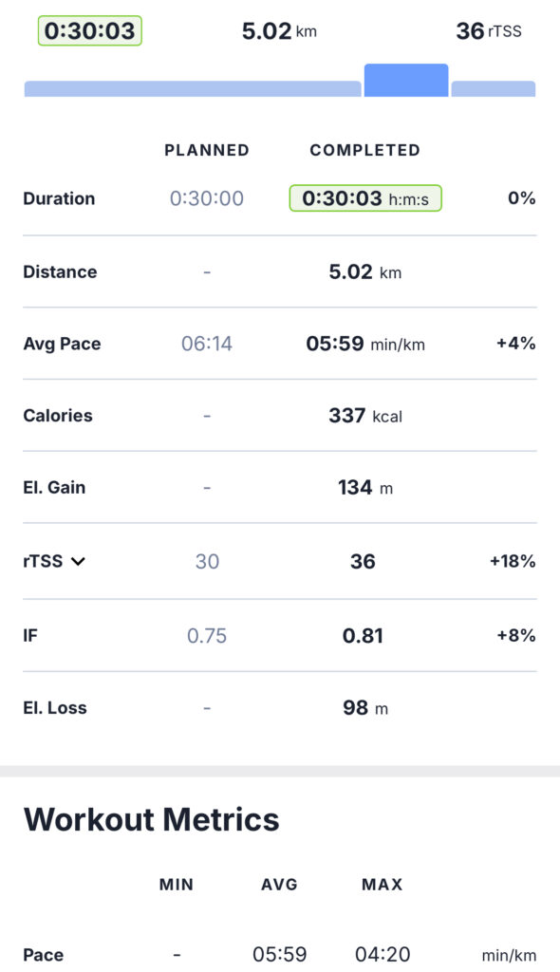This screenshot has width=560, height=972.
Task: Select the last short light-blue workout segment
Action: click(493, 88)
